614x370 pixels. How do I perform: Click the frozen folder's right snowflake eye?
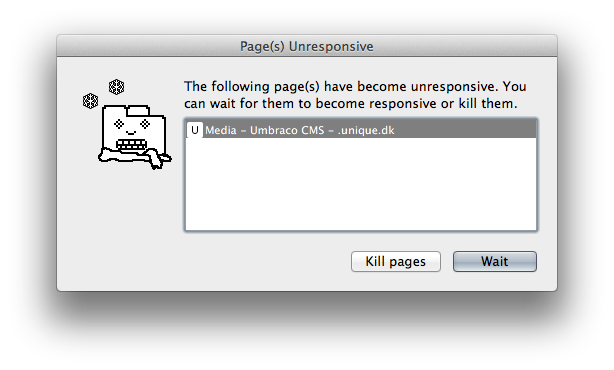click(x=145, y=124)
